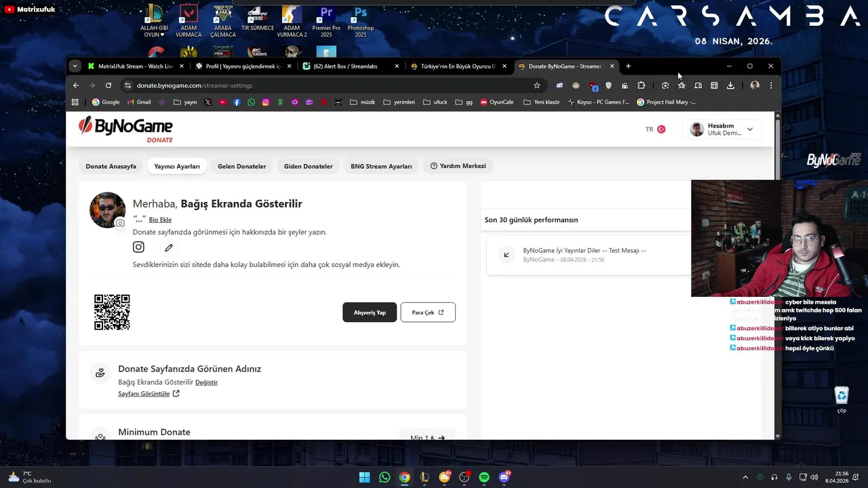
Task: Open Chrome apps grid in bookmarks bar
Action: tap(75, 102)
